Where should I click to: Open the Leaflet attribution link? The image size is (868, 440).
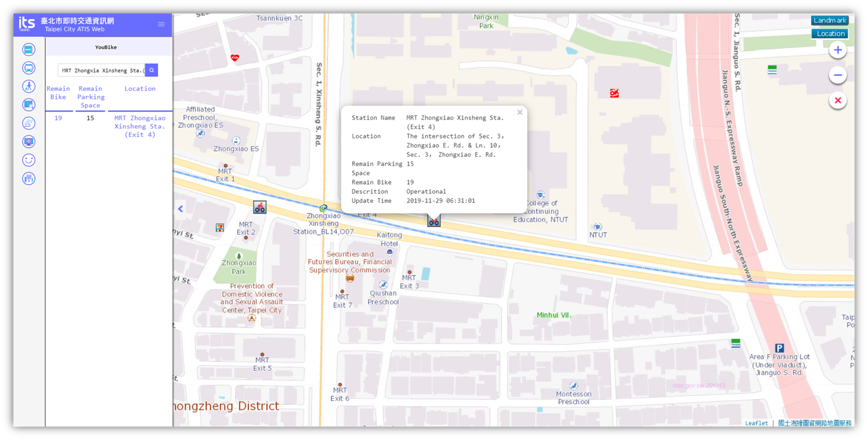[x=756, y=423]
